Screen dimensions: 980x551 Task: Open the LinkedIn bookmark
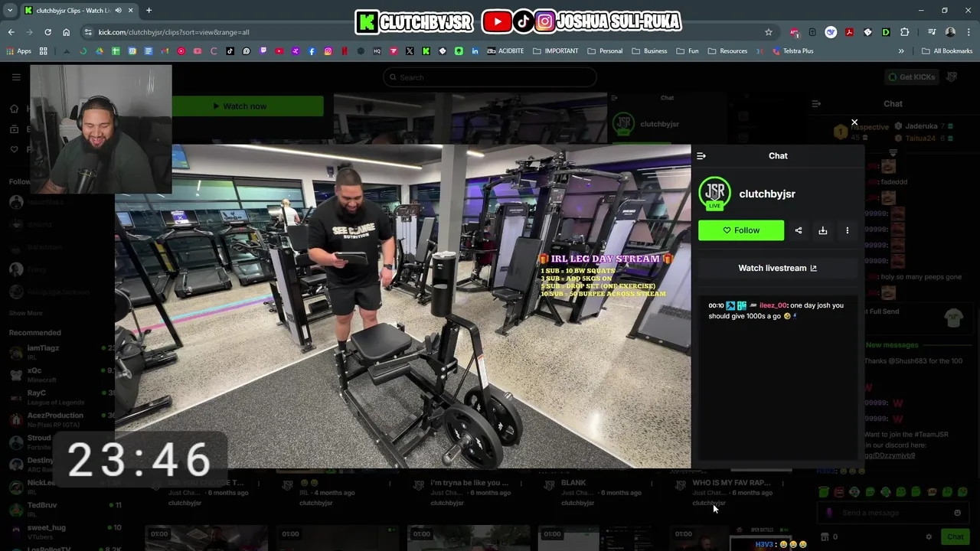click(475, 51)
